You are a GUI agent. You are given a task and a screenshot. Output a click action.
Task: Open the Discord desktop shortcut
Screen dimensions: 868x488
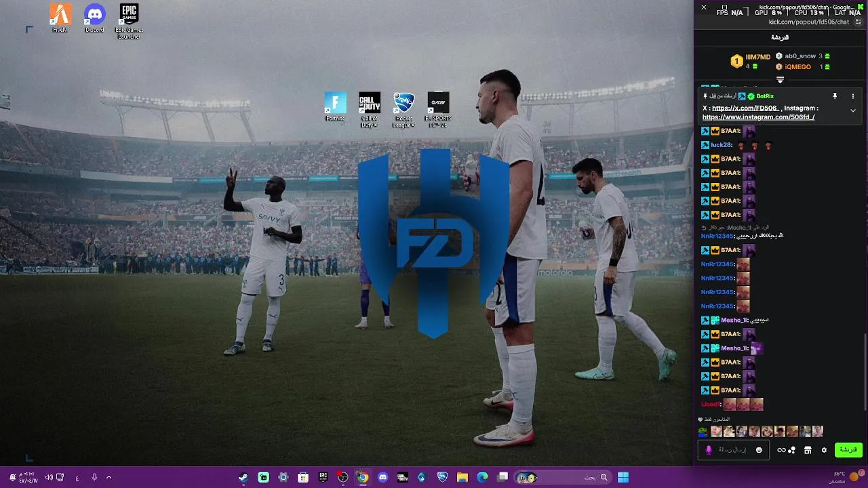94,18
